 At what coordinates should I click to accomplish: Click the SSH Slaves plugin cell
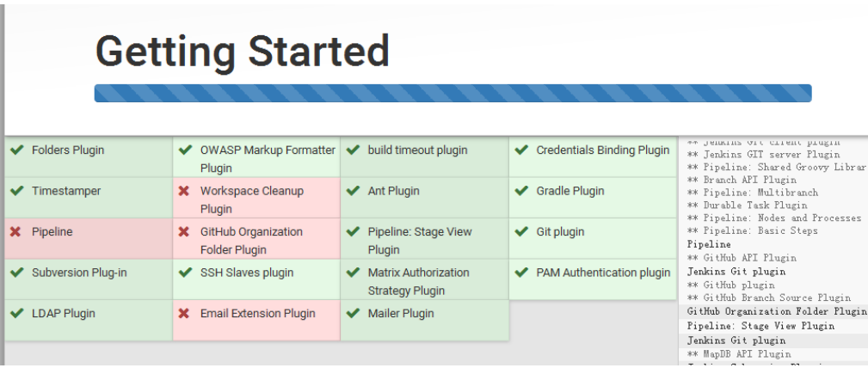tap(257, 279)
